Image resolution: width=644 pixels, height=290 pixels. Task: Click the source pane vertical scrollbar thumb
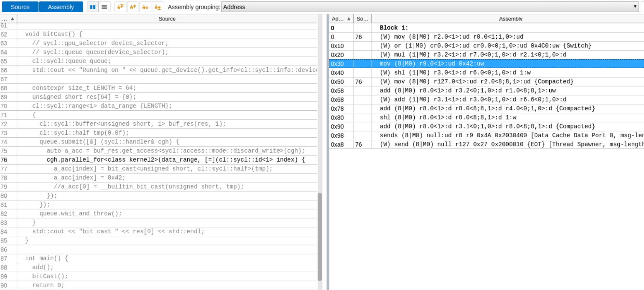tap(320, 237)
